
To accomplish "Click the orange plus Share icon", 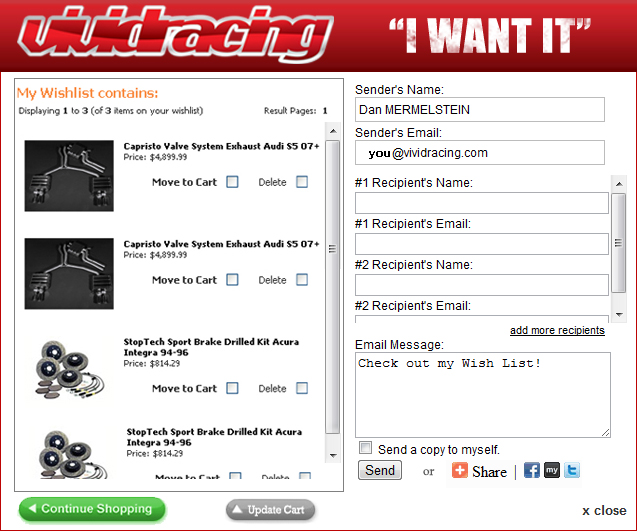I will (460, 470).
